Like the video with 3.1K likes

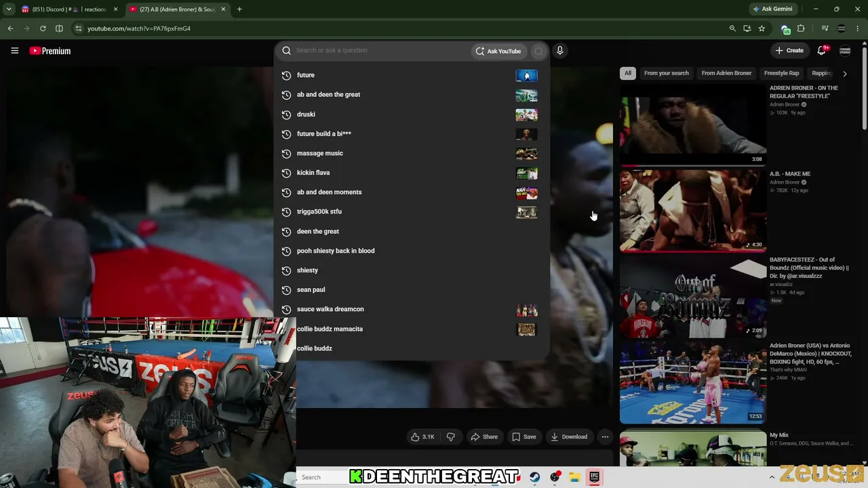coord(422,437)
